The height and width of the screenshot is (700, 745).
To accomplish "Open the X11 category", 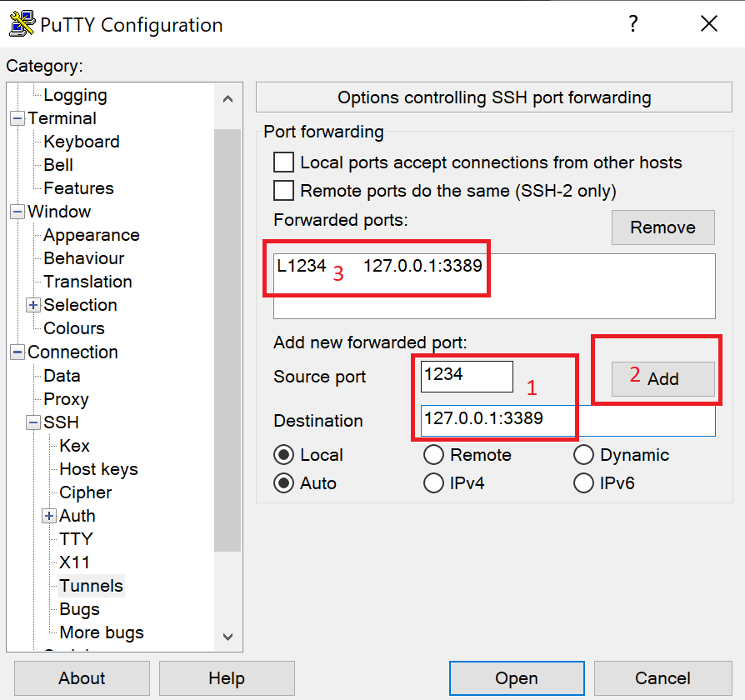I will click(74, 562).
